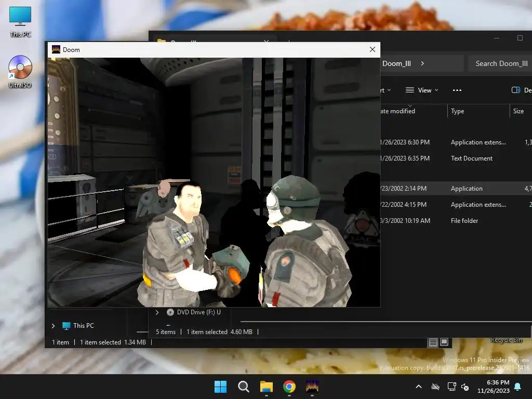Viewport: 532px width, 399px height.
Task: Open Windows Start menu
Action: tap(220, 387)
